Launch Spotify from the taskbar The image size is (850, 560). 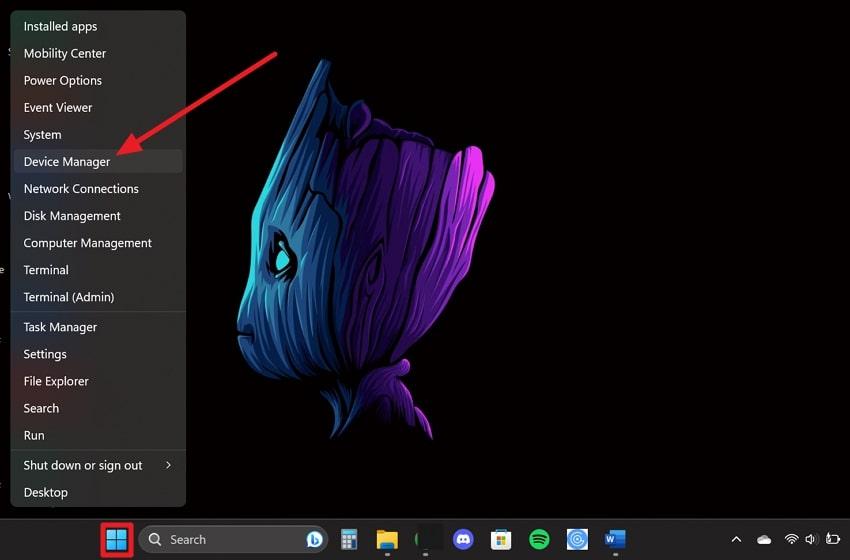coord(539,540)
